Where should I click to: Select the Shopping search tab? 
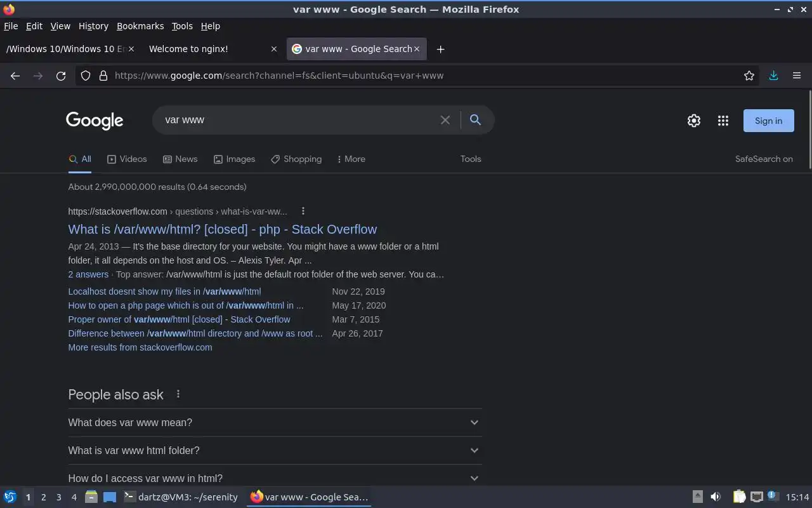coord(296,159)
